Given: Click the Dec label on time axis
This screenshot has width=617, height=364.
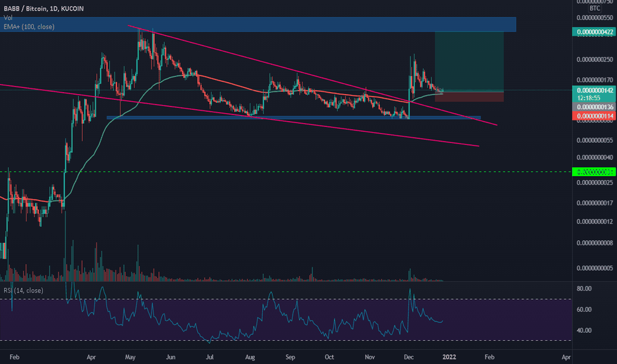Looking at the screenshot, I should [x=409, y=357].
